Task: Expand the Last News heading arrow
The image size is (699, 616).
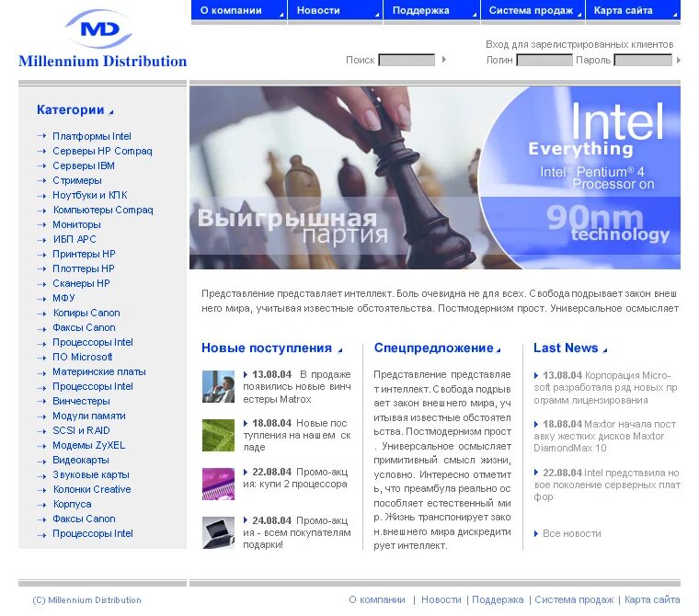Action: [605, 350]
